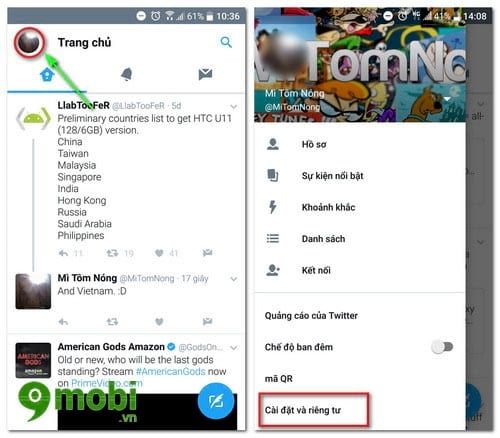Expand the account switcher arrow under header
Viewport: 500px width, 438px height.
click(x=447, y=99)
